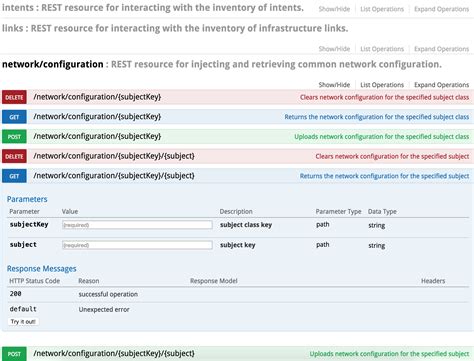The height and width of the screenshot is (361, 474).
Task: Click GET badge for {subjectKey}/{subject} path
Action: tap(14, 176)
